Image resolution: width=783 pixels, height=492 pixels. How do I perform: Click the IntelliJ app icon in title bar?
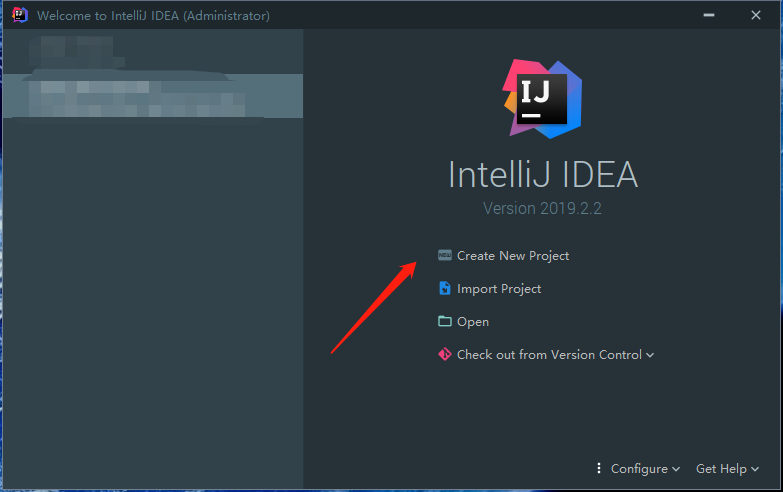pyautogui.click(x=19, y=15)
